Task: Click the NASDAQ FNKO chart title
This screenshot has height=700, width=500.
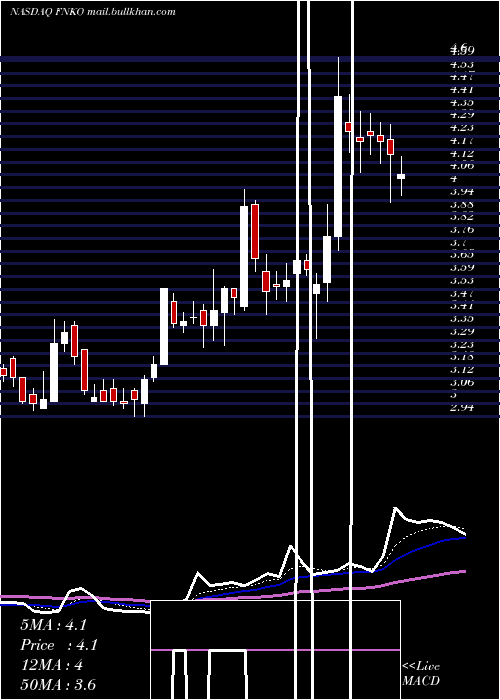Action: [x=93, y=12]
